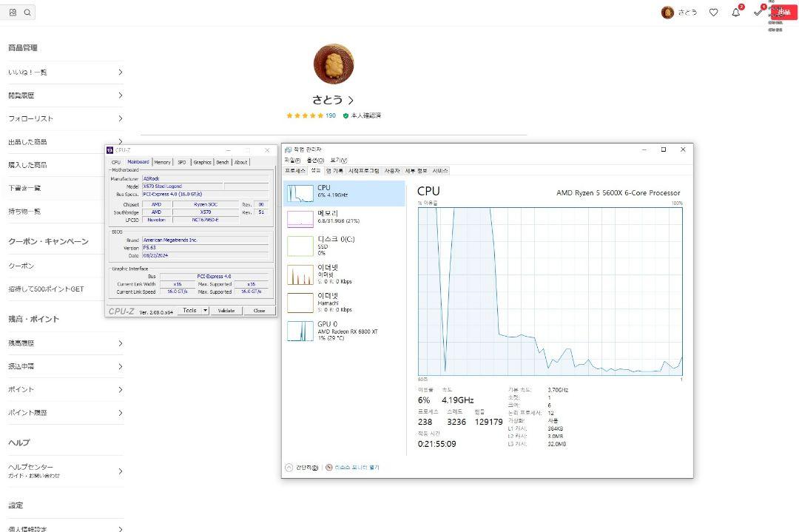Open the 보기(V) menu in Task Manager
The width and height of the screenshot is (799, 532).
pos(339,160)
